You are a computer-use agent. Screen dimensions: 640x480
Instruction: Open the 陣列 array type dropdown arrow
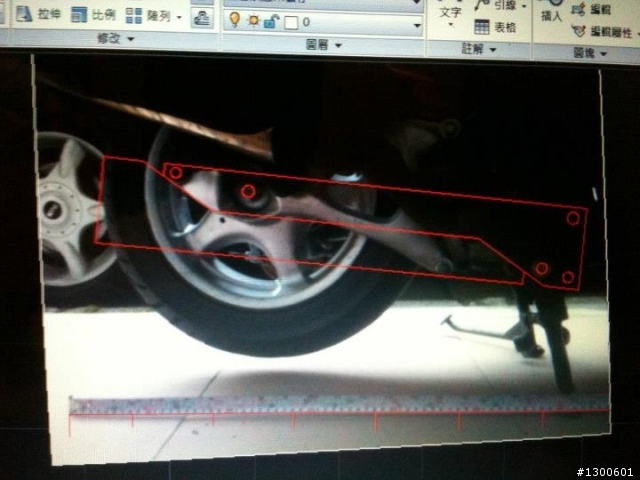pos(179,17)
